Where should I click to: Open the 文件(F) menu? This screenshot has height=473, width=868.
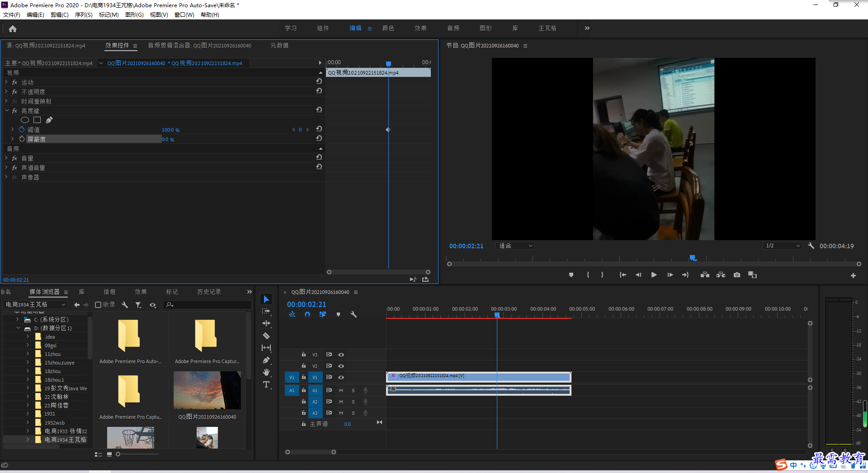pos(12,15)
